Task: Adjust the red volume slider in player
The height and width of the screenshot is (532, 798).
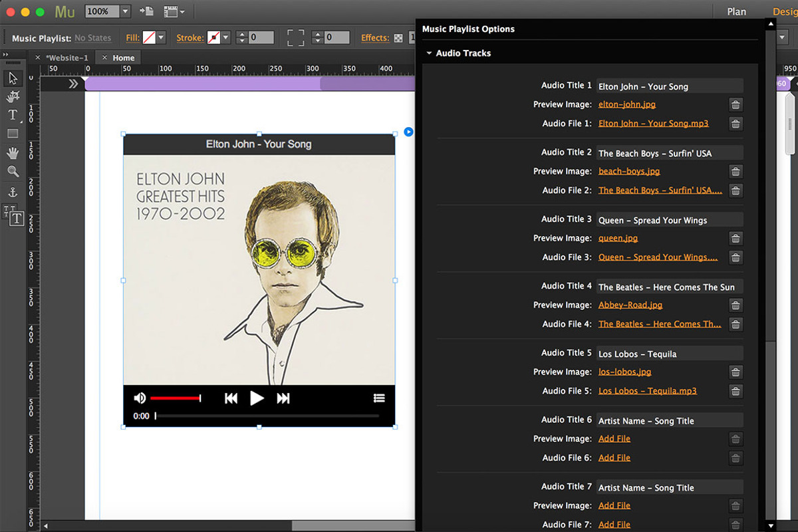Action: coord(176,398)
